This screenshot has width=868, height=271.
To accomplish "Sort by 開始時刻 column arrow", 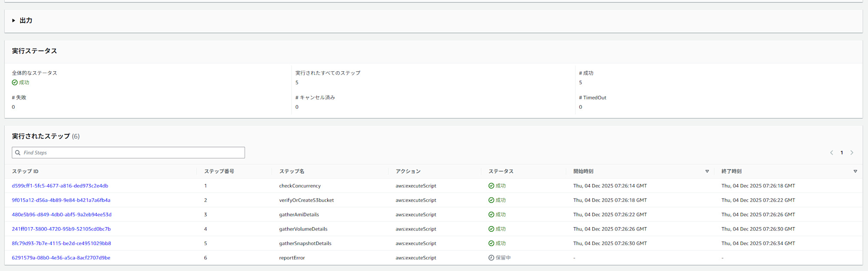I will tap(707, 171).
